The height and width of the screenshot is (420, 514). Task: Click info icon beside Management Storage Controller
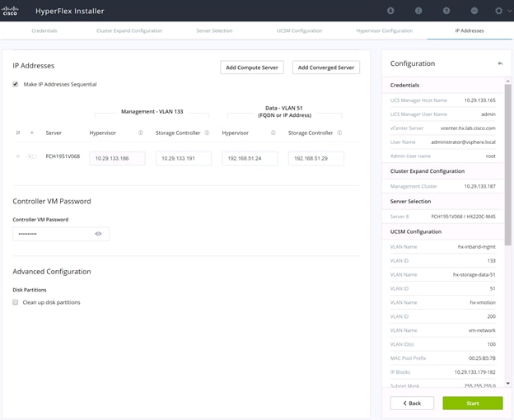tap(207, 133)
